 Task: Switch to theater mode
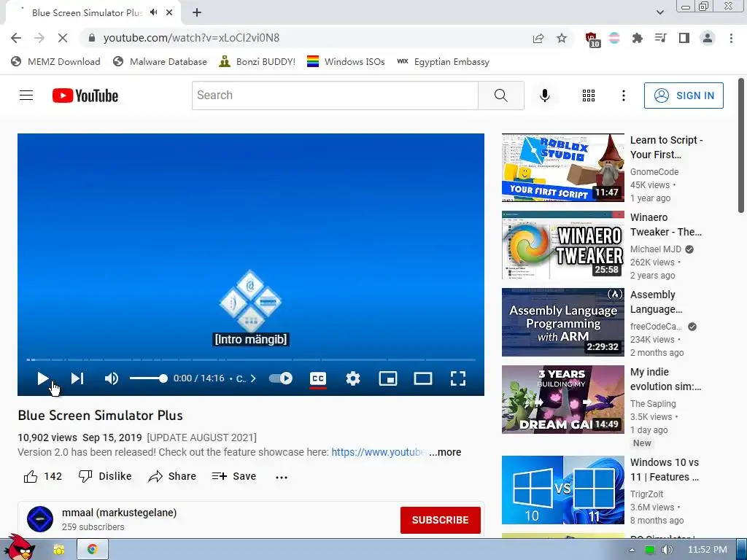point(423,378)
